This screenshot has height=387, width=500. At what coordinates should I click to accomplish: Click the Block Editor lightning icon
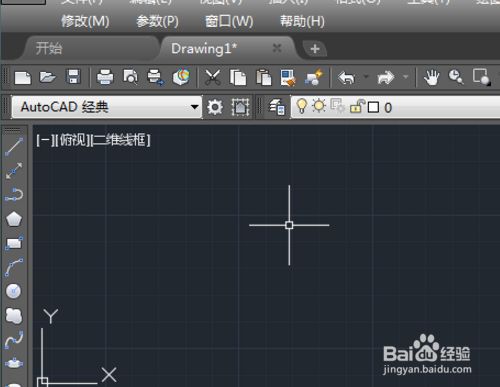[x=314, y=77]
